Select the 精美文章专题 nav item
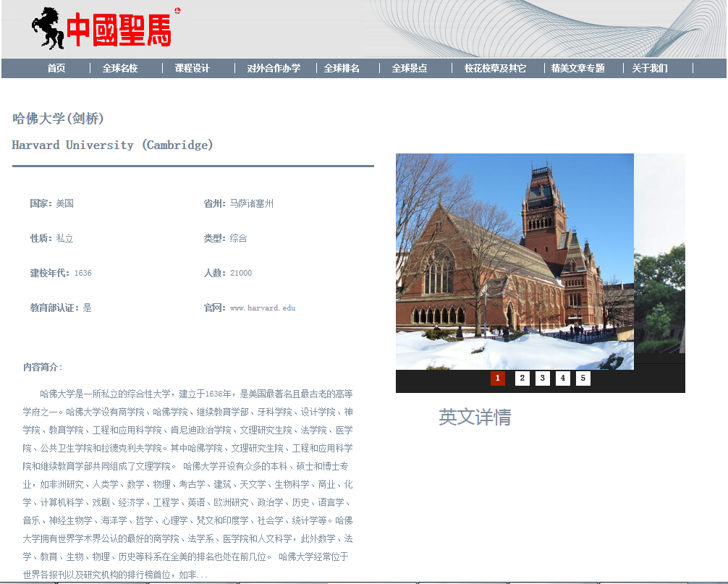 [577, 68]
